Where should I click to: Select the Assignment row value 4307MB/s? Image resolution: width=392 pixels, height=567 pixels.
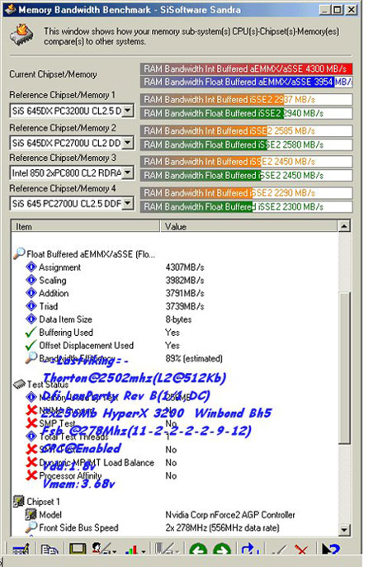(x=185, y=267)
